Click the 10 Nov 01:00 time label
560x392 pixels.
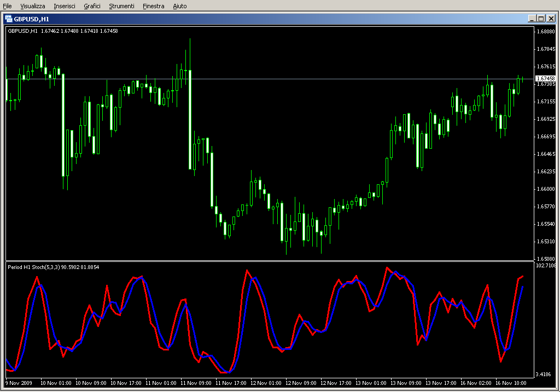[x=56, y=383]
